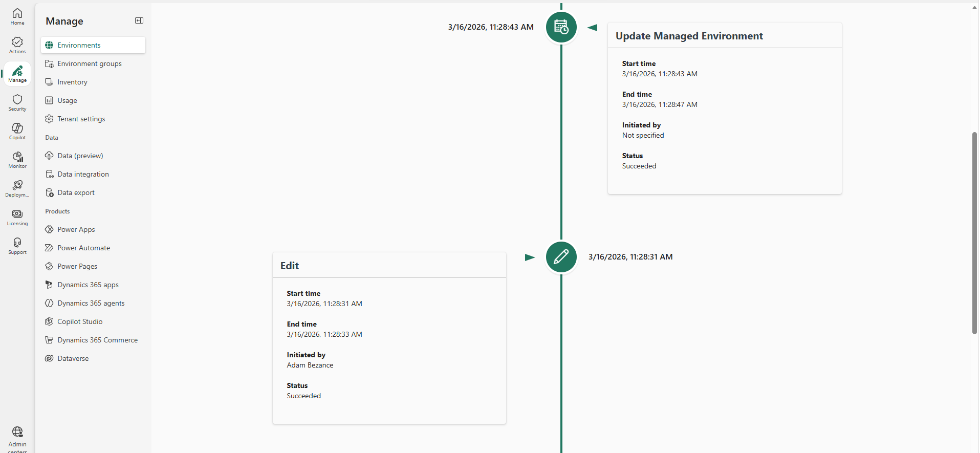Viewport: 980px width, 453px height.
Task: Open Data integration link
Action: pyautogui.click(x=93, y=174)
